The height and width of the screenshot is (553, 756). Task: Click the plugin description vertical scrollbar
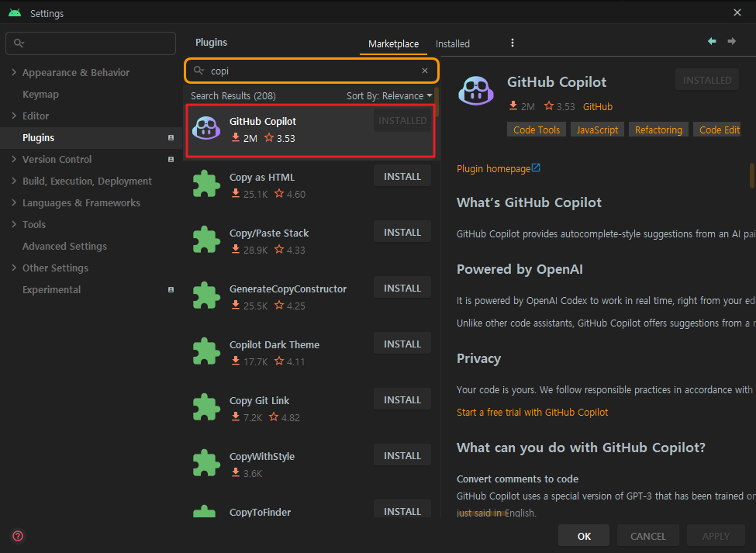(751, 175)
